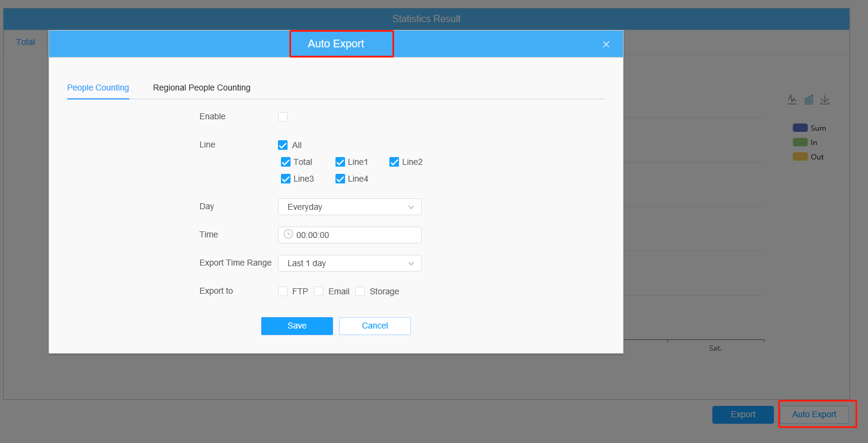
Task: Switch to line chart view icon
Action: (x=793, y=100)
